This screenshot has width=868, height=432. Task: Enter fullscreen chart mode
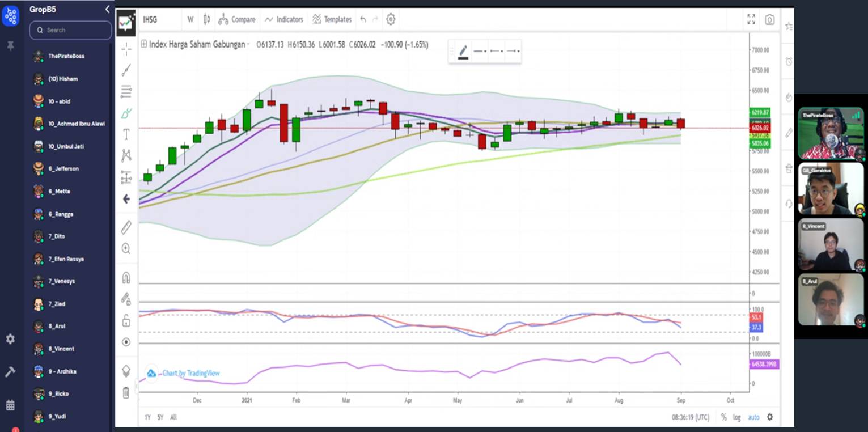pyautogui.click(x=751, y=20)
